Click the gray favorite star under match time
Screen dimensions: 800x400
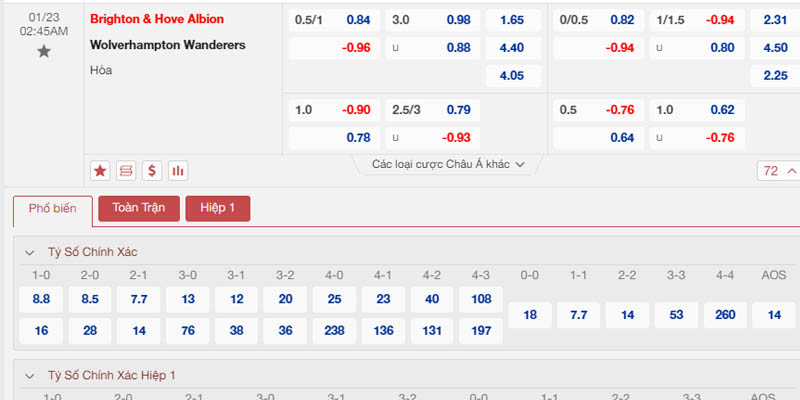(43, 51)
